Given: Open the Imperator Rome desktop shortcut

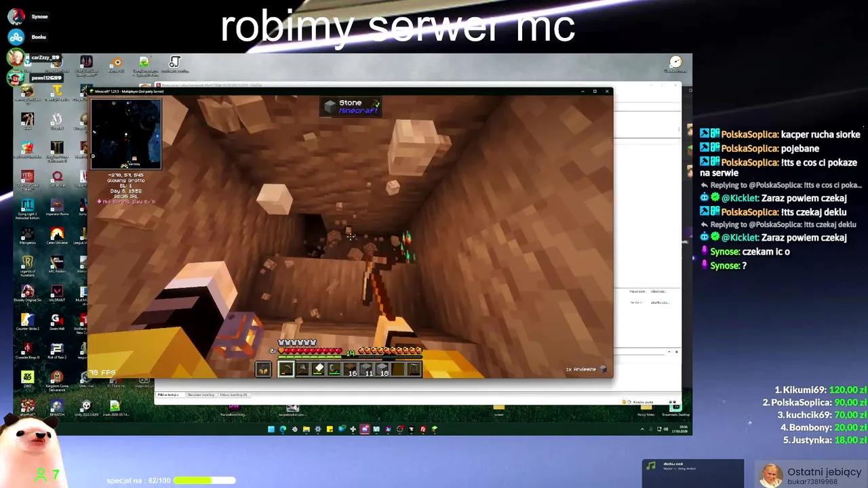Looking at the screenshot, I should (x=57, y=209).
